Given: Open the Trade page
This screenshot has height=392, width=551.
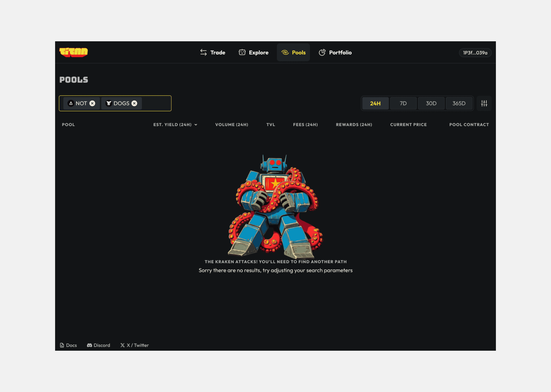Looking at the screenshot, I should (213, 52).
